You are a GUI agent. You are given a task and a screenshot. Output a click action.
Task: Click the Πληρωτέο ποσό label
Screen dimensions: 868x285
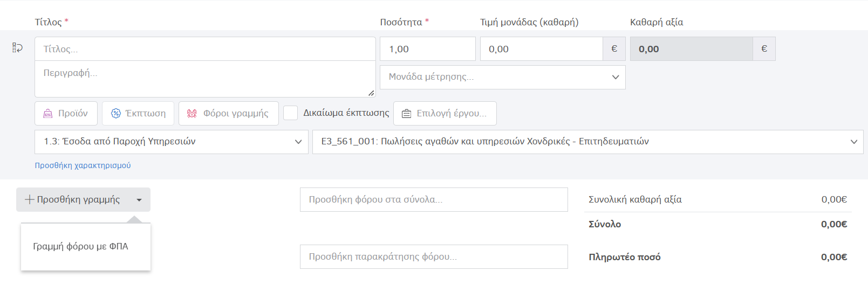(x=625, y=258)
